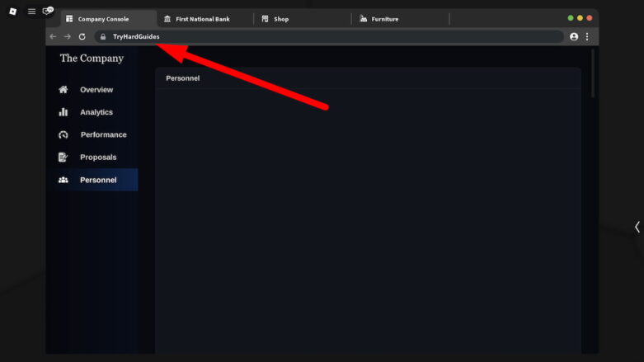Open Overview in the sidebar
Screen dimensions: 644x362
[x=96, y=90]
